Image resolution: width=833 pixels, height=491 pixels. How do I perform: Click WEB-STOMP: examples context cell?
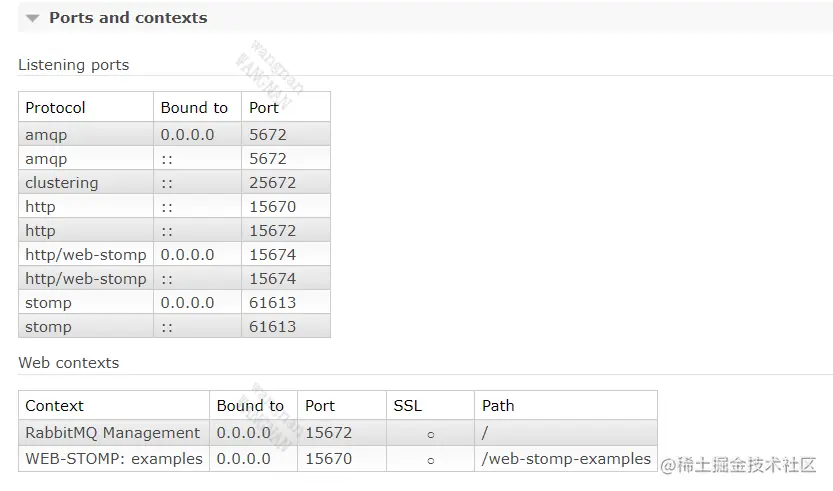pyautogui.click(x=114, y=459)
